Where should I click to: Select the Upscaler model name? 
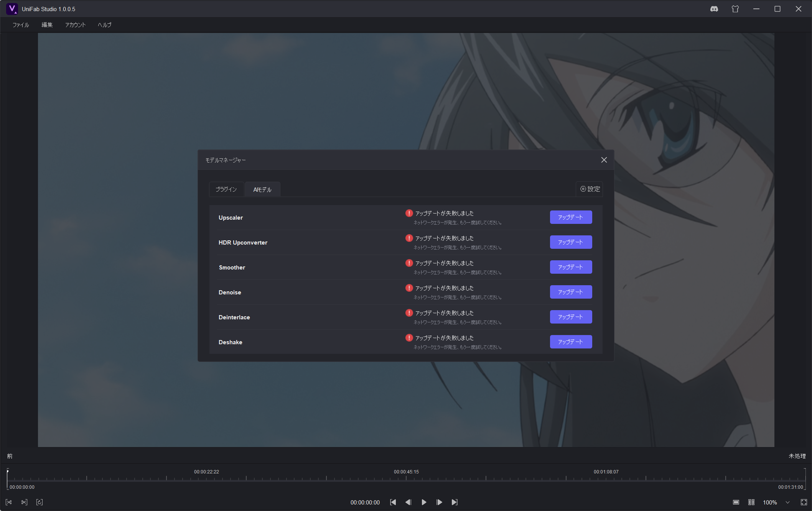point(231,218)
